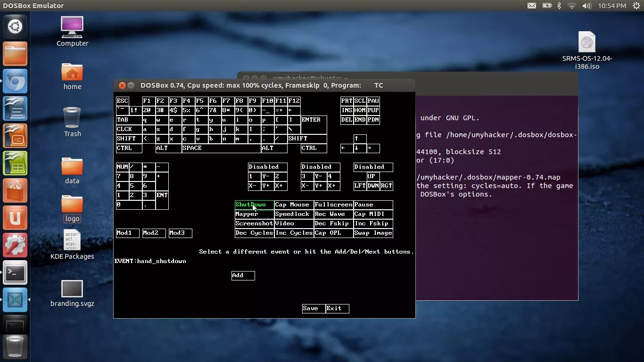
Task: Open the 10:54 PM clock menu
Action: (612, 6)
